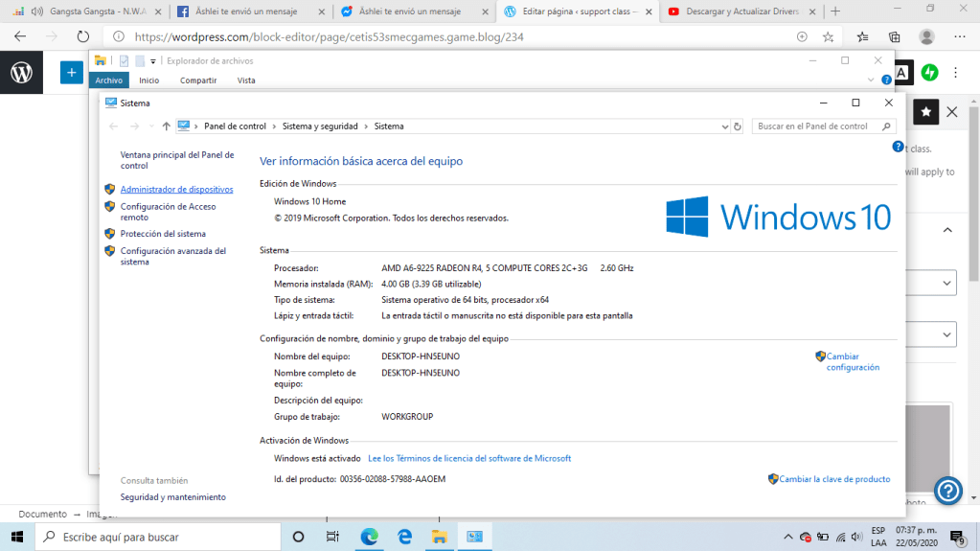Switch to the Compartir ribbon tab
The height and width of the screenshot is (551, 980).
pos(198,80)
